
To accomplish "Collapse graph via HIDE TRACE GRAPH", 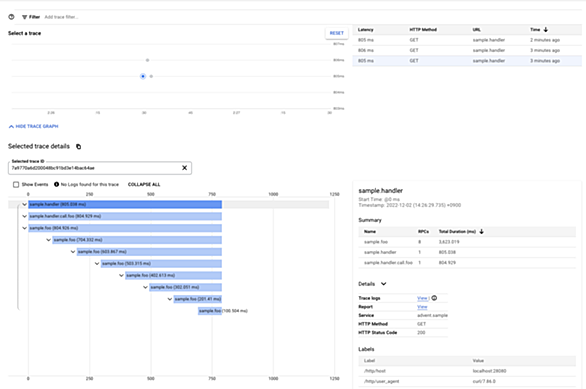I will click(34, 126).
